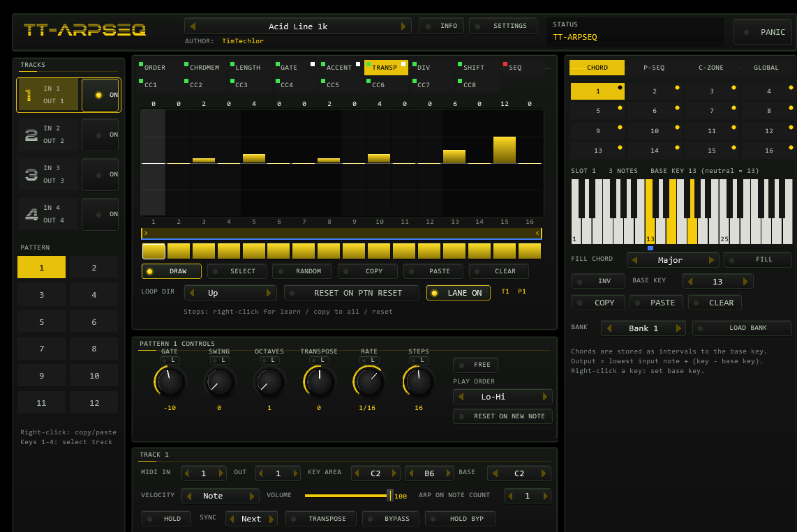This screenshot has width=797, height=532.
Task: Click the left arrow of Key Area C2
Action: (x=357, y=473)
